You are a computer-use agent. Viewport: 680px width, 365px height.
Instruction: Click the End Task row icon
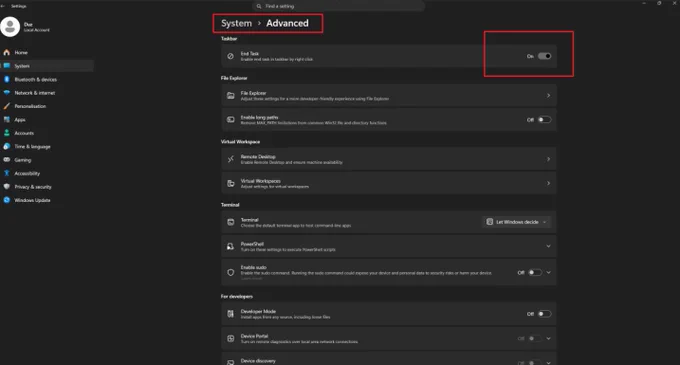click(x=231, y=56)
